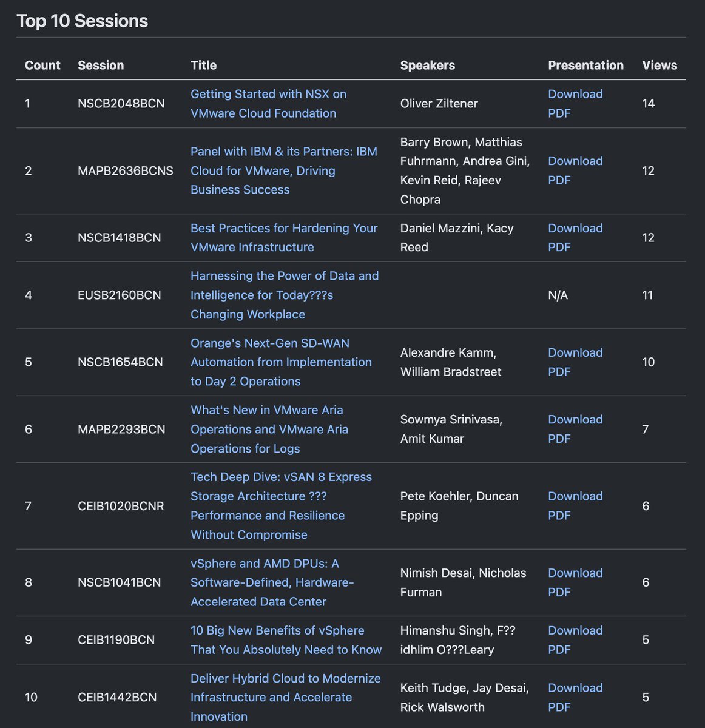Select session code MAPB2636BCNS
Viewport: 705px width, 728px height.
(126, 170)
